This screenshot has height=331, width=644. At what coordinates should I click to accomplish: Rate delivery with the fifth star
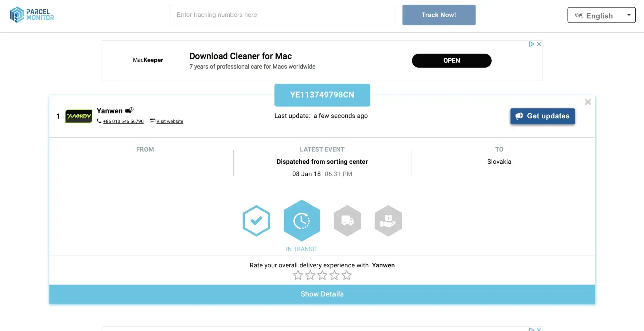pos(347,275)
